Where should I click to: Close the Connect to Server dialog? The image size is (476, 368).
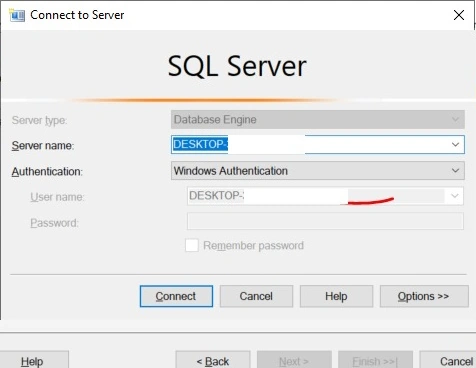click(459, 15)
